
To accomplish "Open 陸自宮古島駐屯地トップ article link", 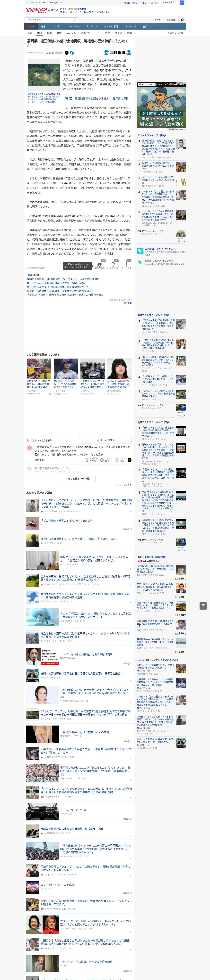I will click(x=79, y=539).
